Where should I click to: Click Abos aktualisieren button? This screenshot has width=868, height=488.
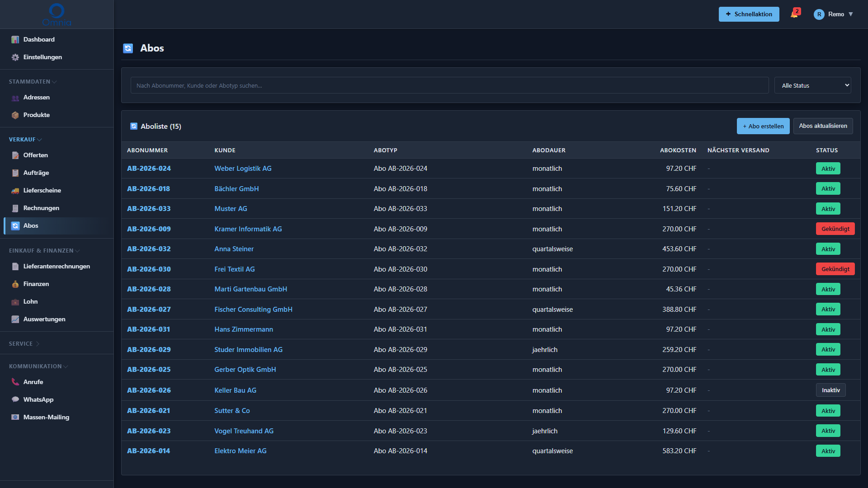coord(823,126)
